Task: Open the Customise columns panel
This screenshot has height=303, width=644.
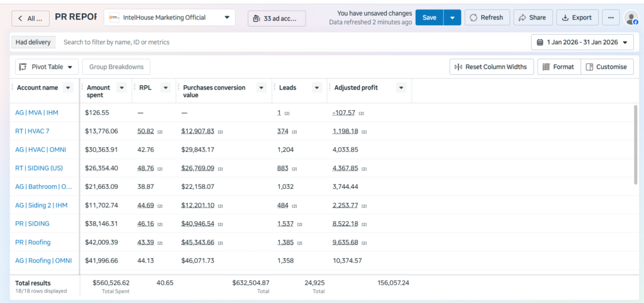Action: (x=607, y=67)
